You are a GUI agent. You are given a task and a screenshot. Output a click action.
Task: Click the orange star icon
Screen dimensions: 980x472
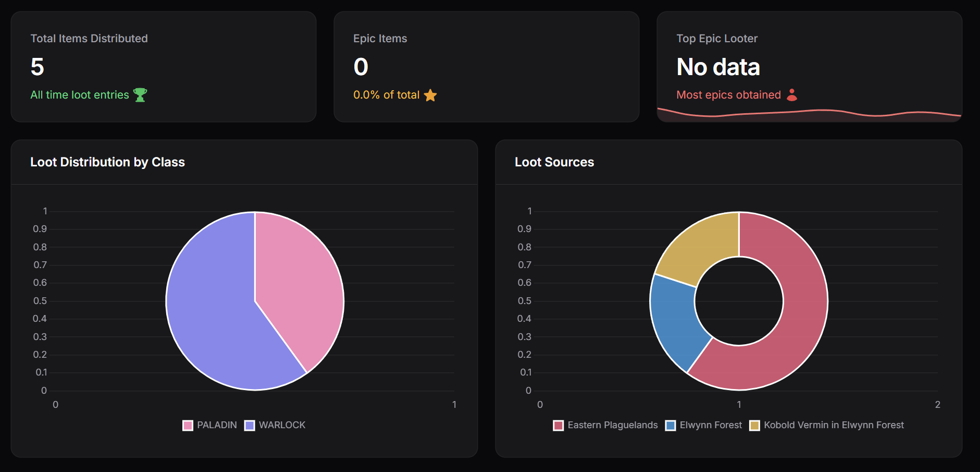pyautogui.click(x=430, y=95)
